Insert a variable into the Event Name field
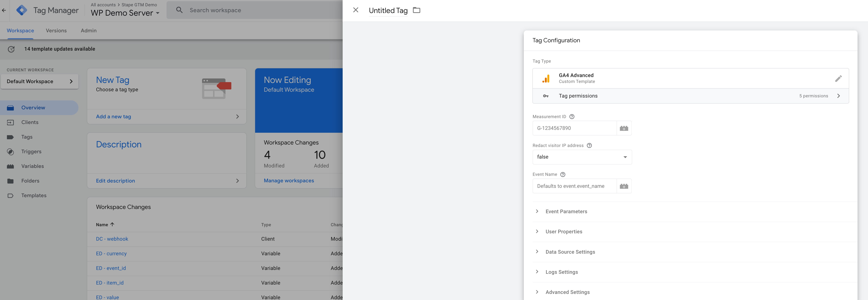 [x=624, y=186]
